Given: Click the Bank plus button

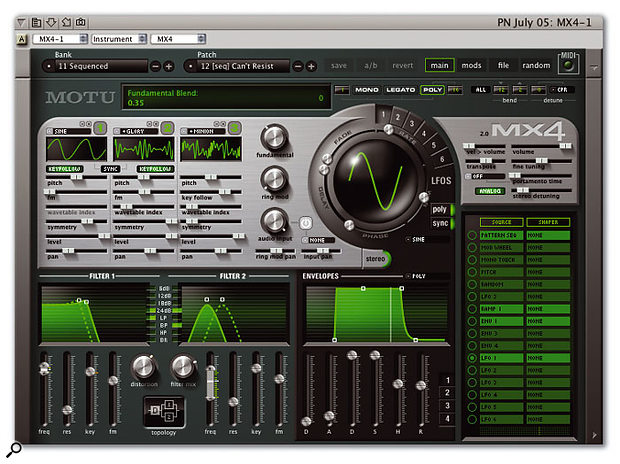Looking at the screenshot, I should [x=169, y=66].
